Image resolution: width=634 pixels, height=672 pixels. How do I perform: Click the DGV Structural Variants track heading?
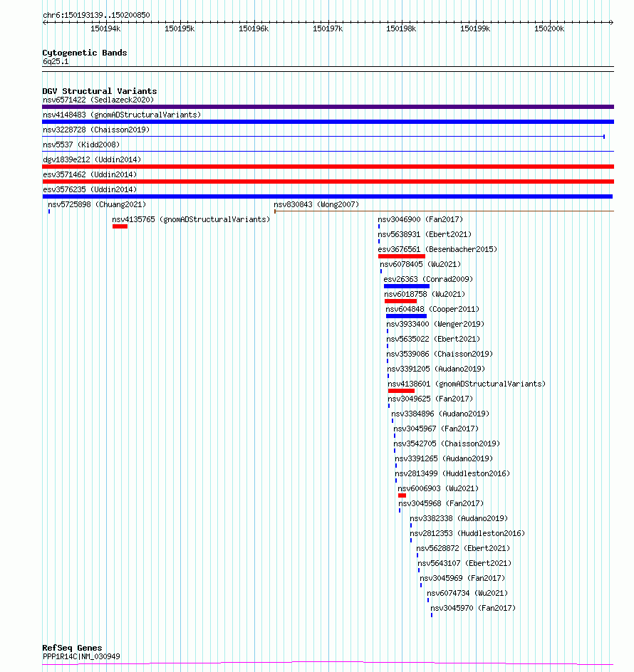[100, 91]
